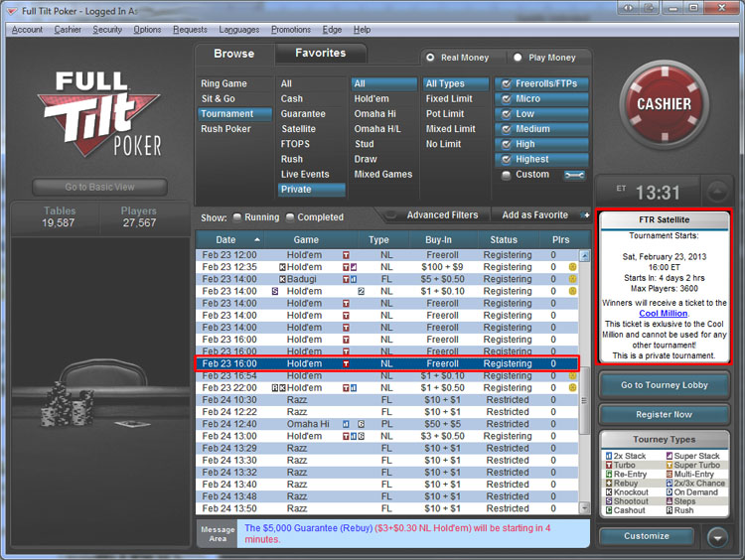Click the gold coin icon in the Badugi row
Screen dimensions: 745x560
pos(572,279)
